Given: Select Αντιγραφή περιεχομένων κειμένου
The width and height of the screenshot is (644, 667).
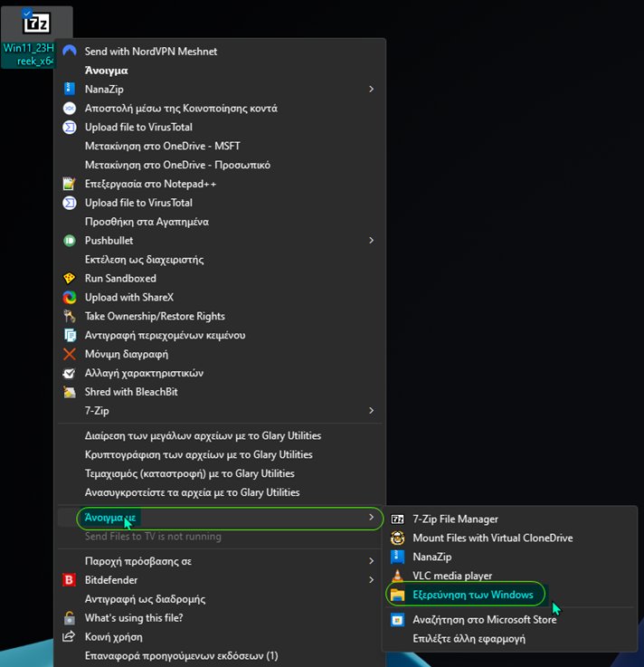Looking at the screenshot, I should tap(165, 335).
